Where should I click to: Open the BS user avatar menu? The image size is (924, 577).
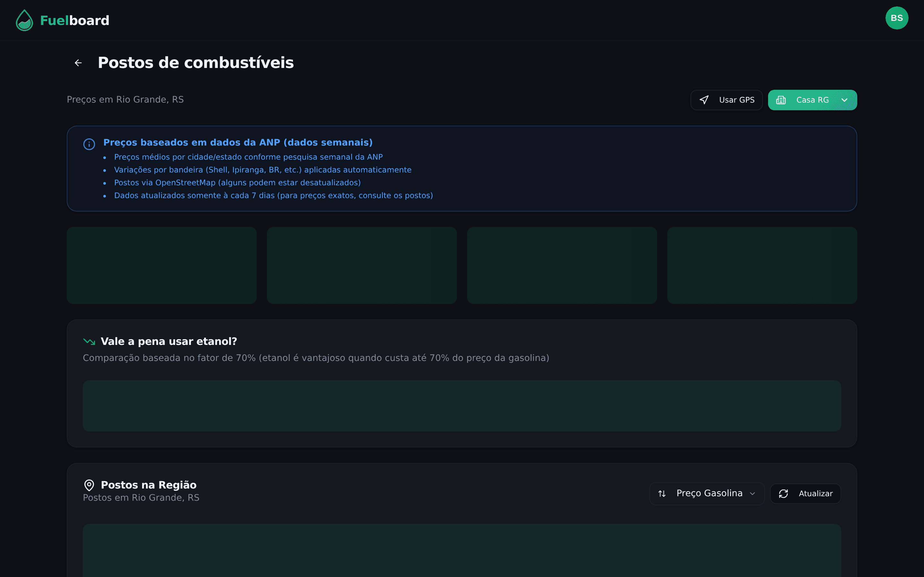tap(896, 18)
